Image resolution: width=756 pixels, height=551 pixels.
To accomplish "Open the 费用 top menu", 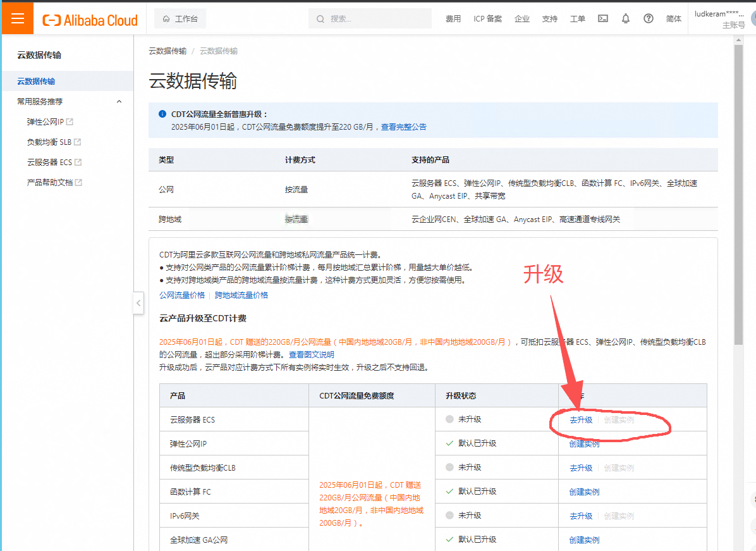I will click(x=453, y=19).
